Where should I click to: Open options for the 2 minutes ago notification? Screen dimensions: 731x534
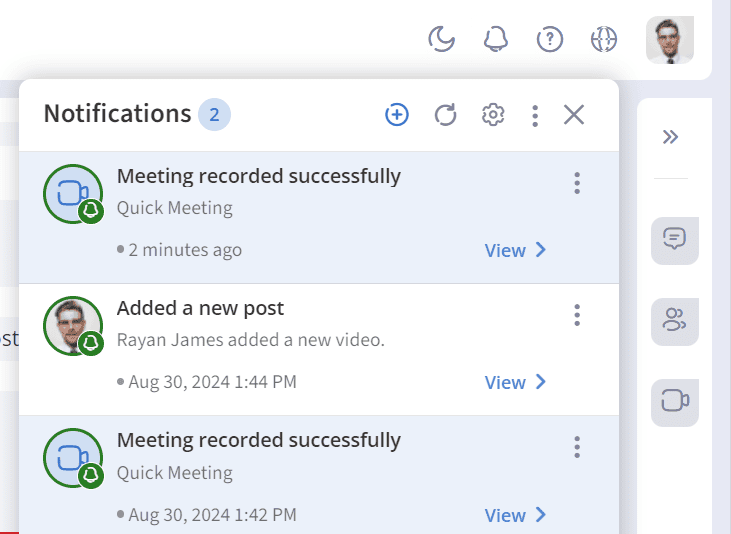[577, 183]
